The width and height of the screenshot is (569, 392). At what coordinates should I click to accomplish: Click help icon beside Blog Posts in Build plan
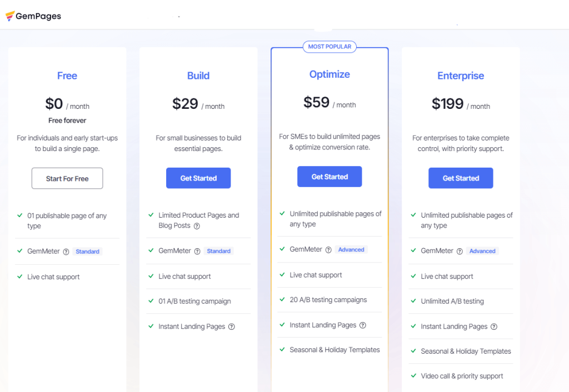click(x=197, y=226)
